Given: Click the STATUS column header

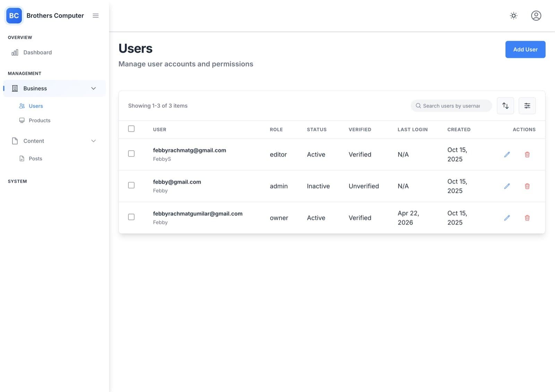Looking at the screenshot, I should tap(317, 130).
